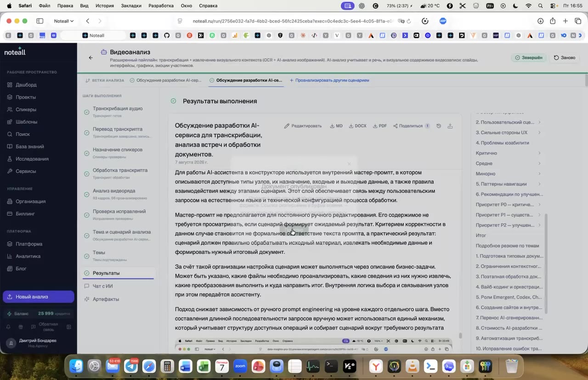
Task: Download document as MD
Action: [x=336, y=126]
